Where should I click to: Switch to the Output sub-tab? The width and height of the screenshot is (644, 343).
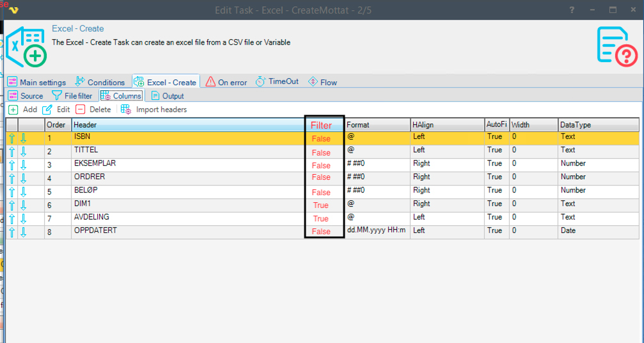[166, 96]
